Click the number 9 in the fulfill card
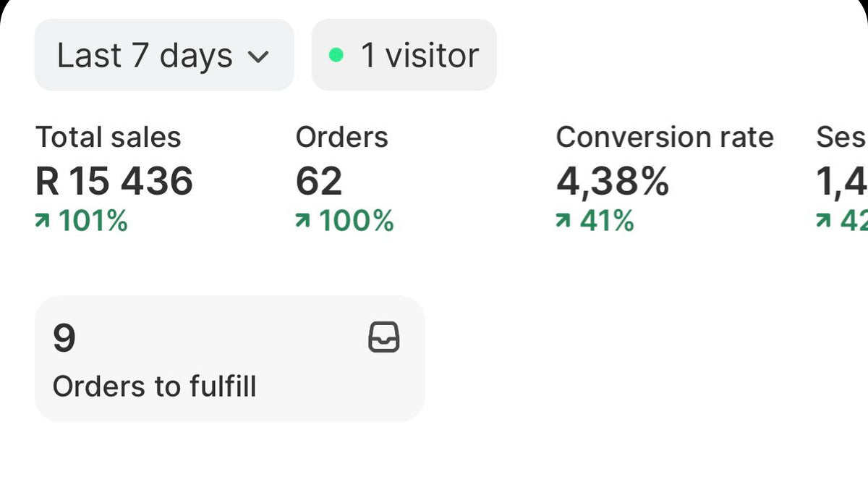868x480 pixels. coord(64,338)
